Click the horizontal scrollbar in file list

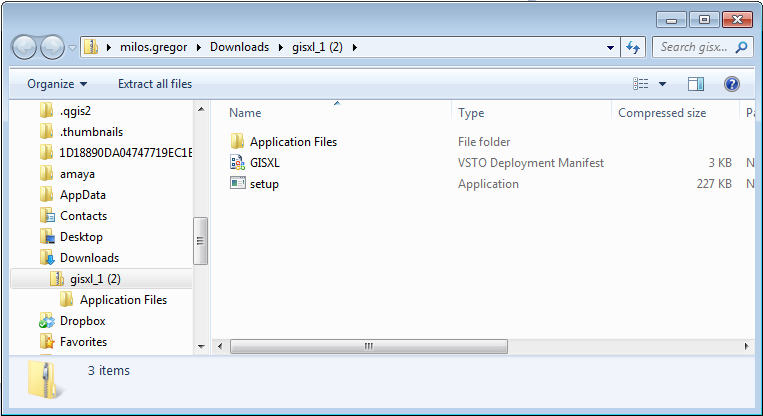(x=369, y=346)
